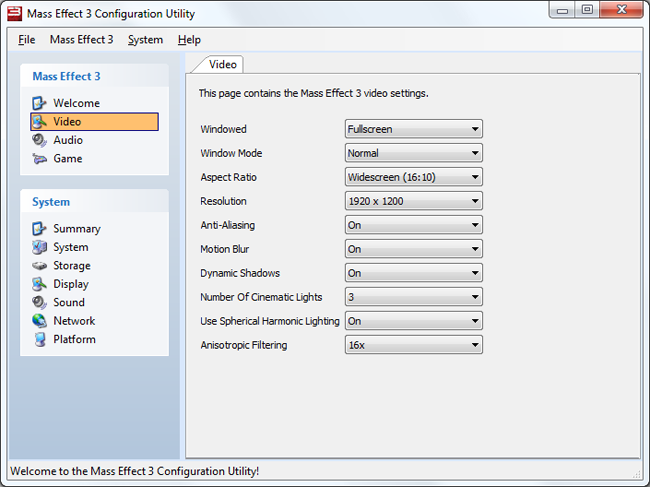Open the Dynamic Shadows dropdown
650x487 pixels.
tap(413, 273)
